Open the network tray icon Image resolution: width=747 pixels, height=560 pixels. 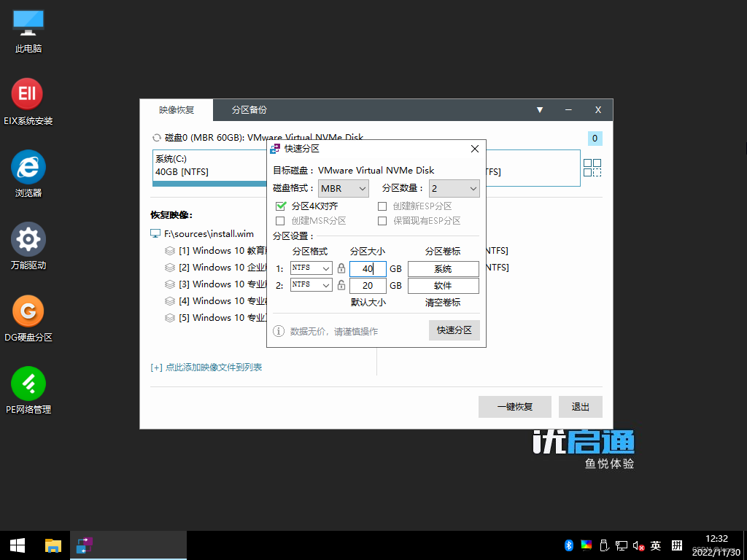point(621,545)
